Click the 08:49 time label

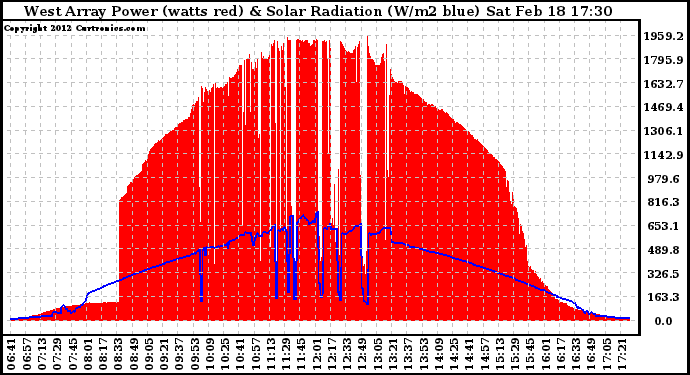[132, 354]
